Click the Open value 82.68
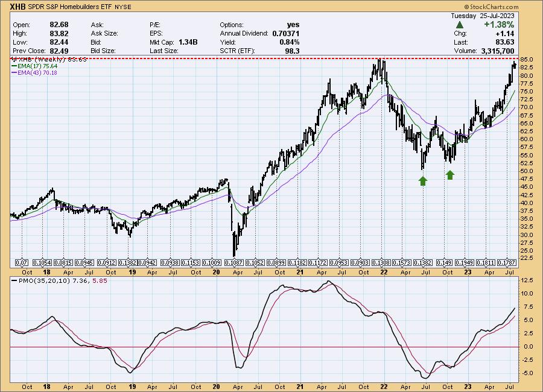The width and height of the screenshot is (543, 392). coord(59,25)
